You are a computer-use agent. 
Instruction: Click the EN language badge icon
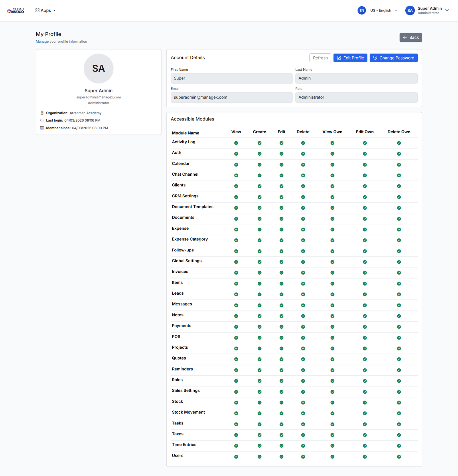362,11
